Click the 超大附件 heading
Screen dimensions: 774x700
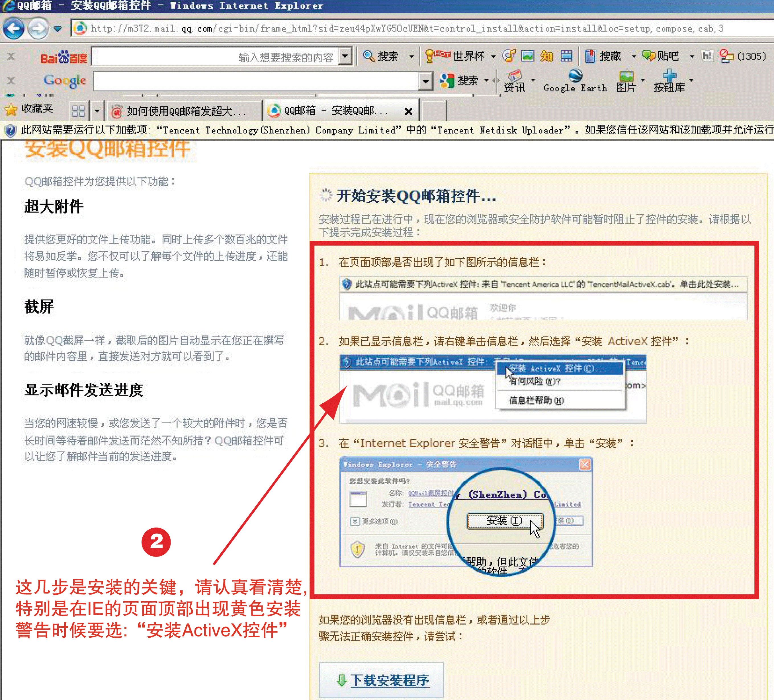(54, 206)
